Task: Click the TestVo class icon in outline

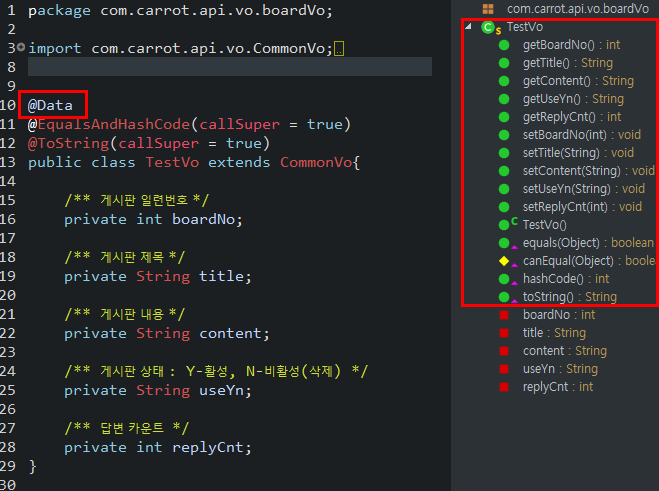Action: click(x=488, y=27)
